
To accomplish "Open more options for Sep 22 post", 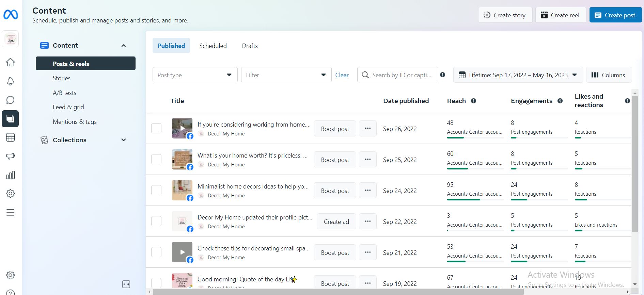I will [368, 222].
